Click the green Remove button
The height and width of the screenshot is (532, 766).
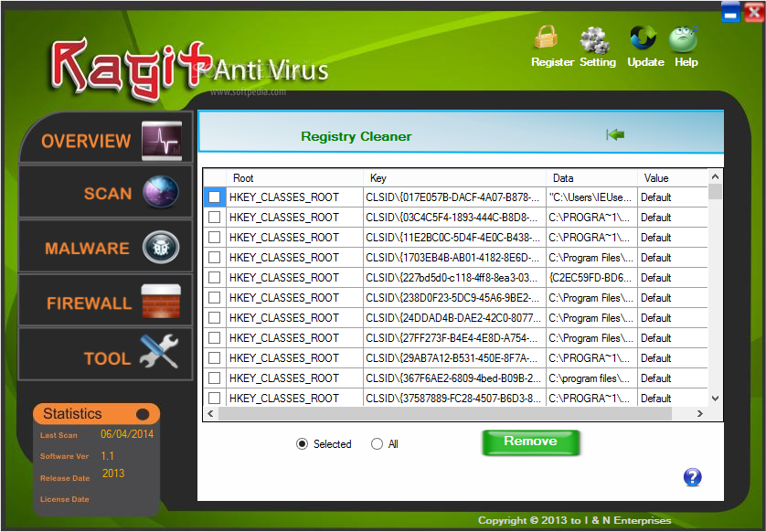(531, 442)
